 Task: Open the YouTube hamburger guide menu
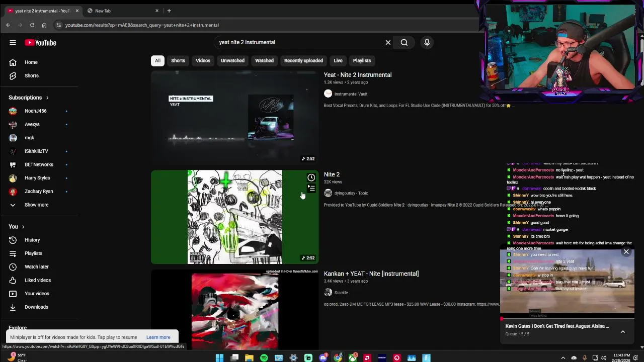[13, 43]
